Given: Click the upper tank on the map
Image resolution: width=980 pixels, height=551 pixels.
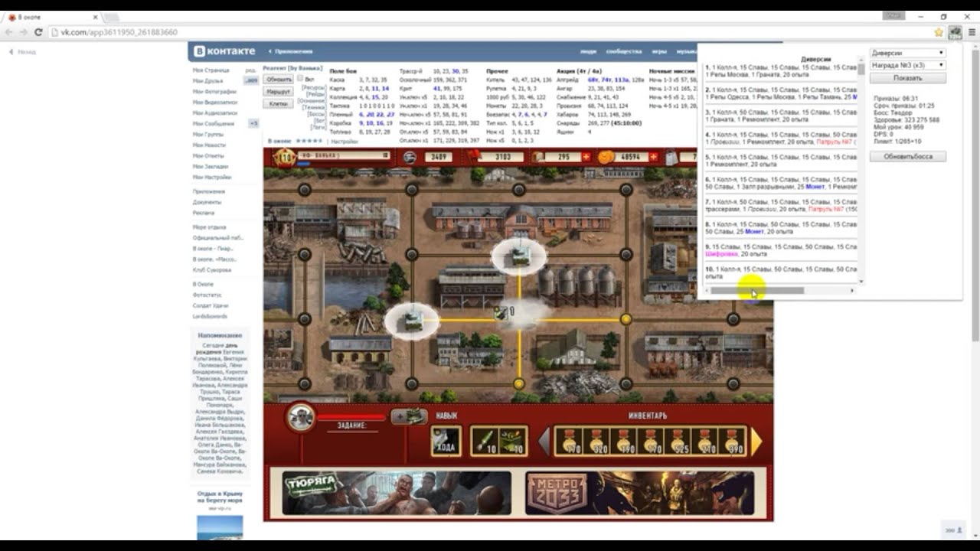Looking at the screenshot, I should click(x=521, y=257).
